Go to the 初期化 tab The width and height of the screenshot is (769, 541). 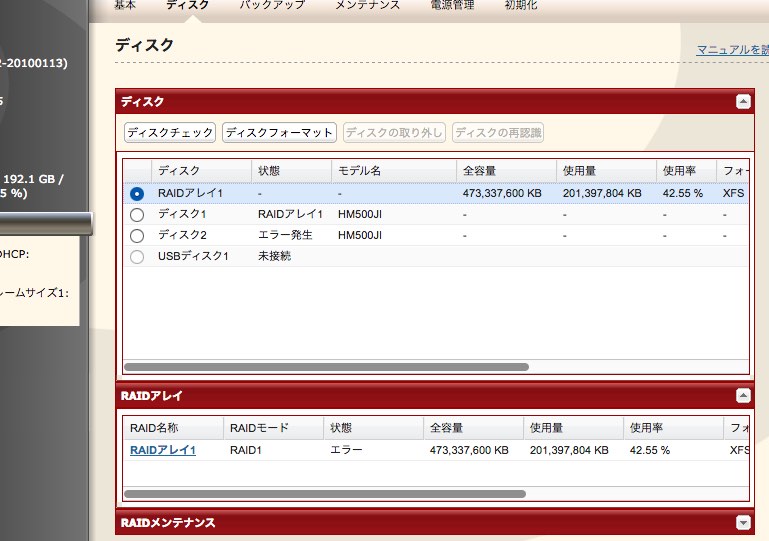coord(521,5)
